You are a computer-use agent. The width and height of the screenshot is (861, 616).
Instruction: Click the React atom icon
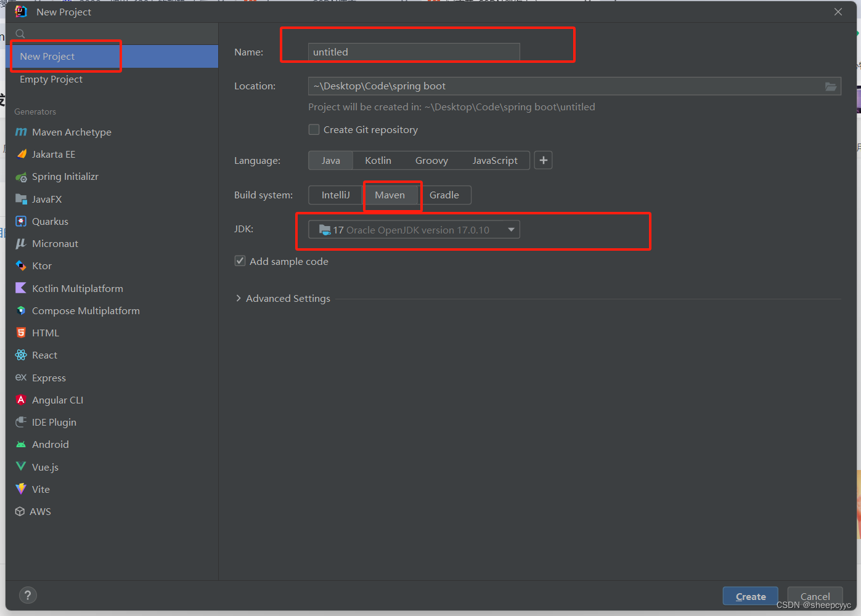coord(21,355)
